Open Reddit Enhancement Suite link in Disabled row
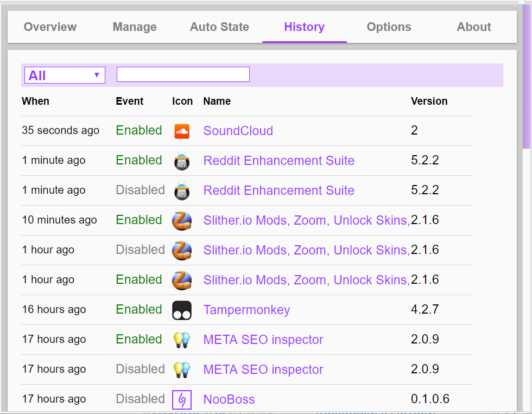 (279, 190)
